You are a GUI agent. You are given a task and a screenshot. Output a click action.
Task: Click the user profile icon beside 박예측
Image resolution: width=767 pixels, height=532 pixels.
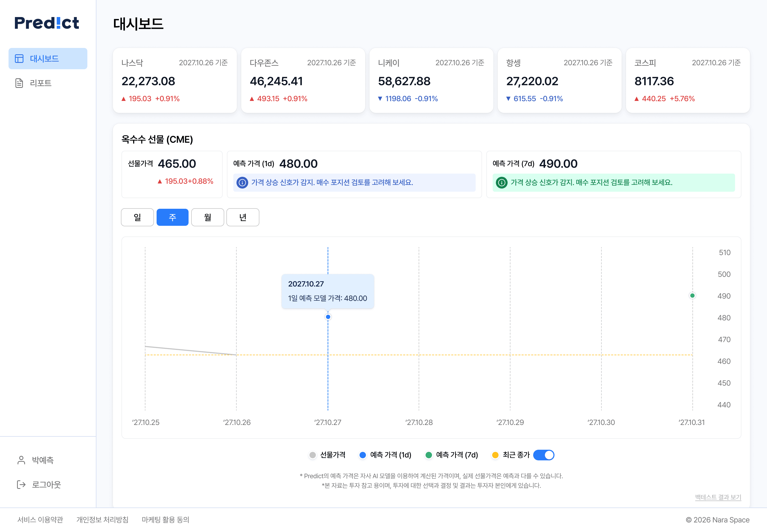[x=21, y=460]
